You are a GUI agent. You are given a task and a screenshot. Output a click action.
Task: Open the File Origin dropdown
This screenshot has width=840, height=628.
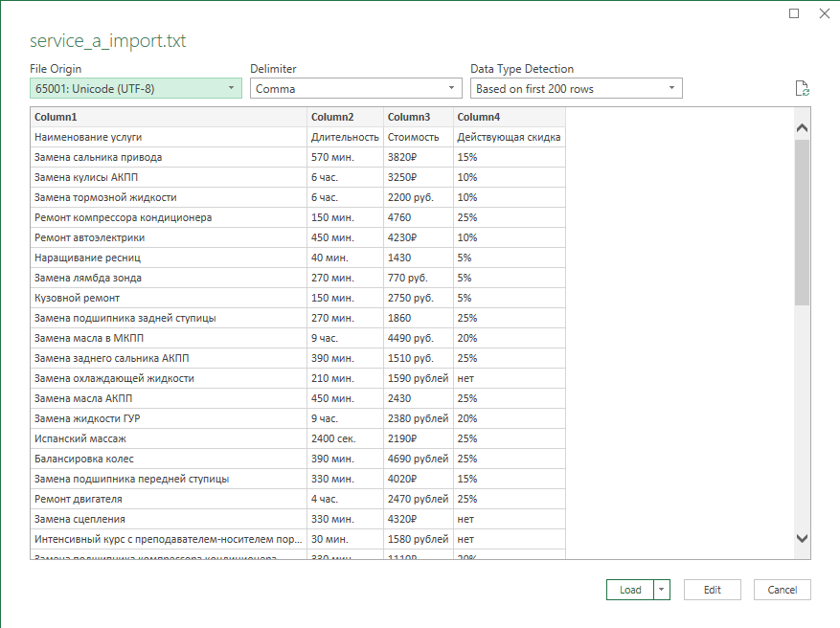click(136, 88)
